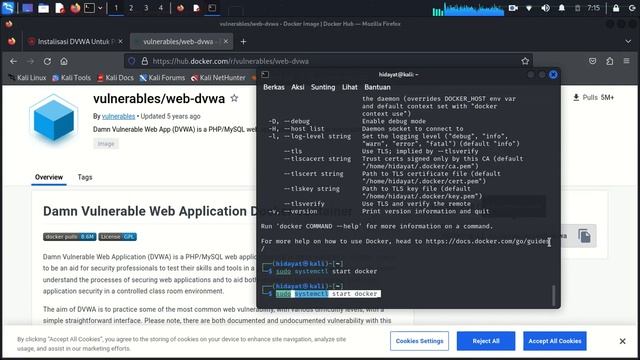Launch the text editor panel icon

(60, 8)
